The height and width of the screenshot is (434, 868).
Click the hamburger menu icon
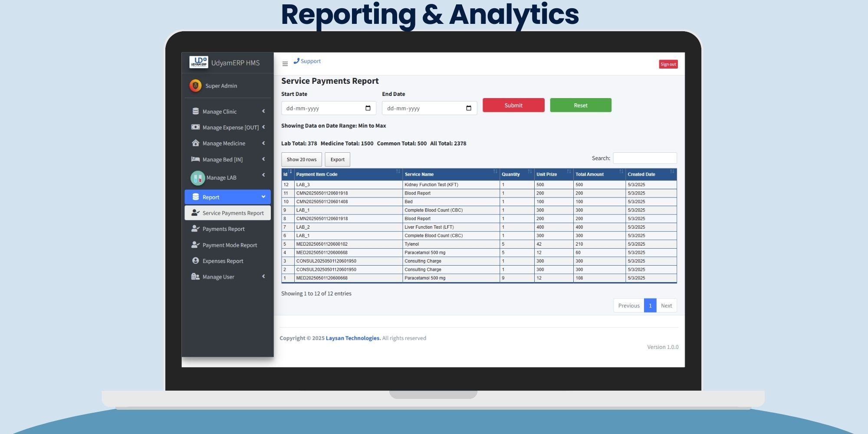[285, 64]
